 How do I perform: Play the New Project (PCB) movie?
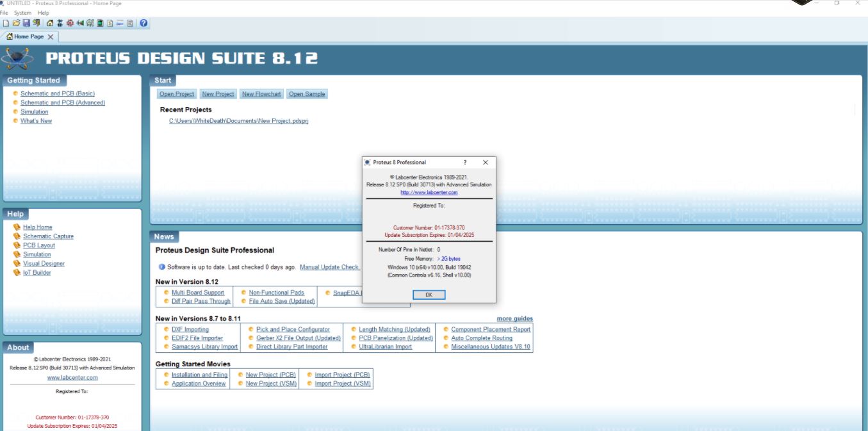[x=271, y=375]
